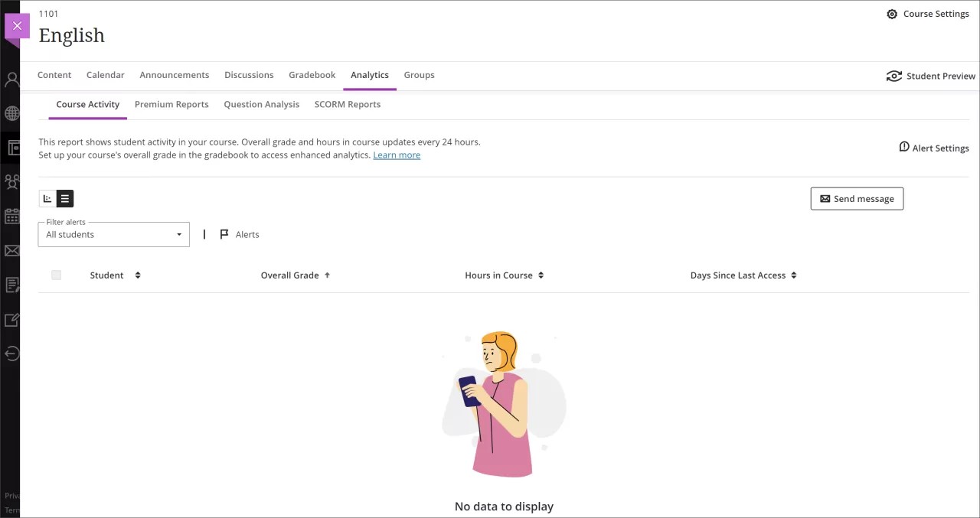Screen dimensions: 980x518
Task: Open the Premium Reports tab
Action: [171, 104]
